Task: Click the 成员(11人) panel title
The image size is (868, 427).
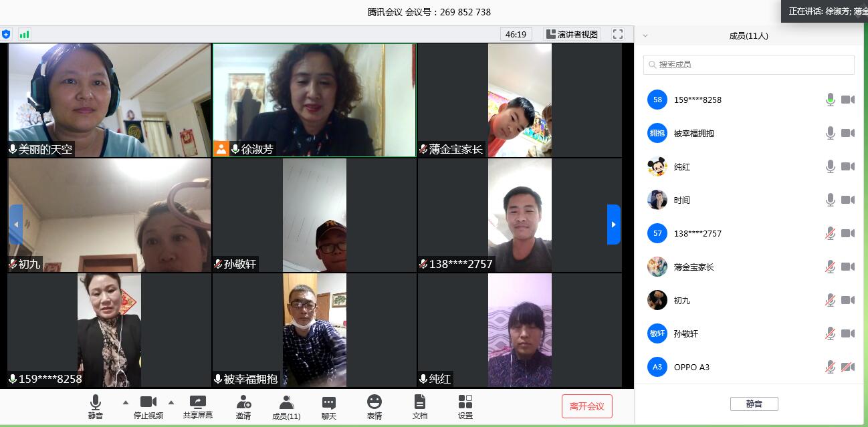Action: click(x=749, y=36)
